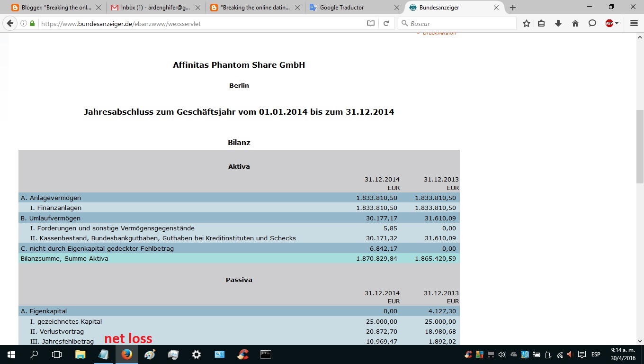Open the Command Prompt taskbar icon
Image resolution: width=644 pixels, height=364 pixels.
pos(266,354)
